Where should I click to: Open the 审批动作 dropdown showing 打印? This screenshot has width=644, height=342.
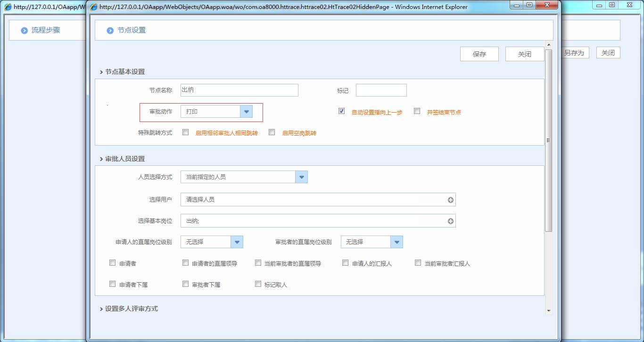pos(246,111)
